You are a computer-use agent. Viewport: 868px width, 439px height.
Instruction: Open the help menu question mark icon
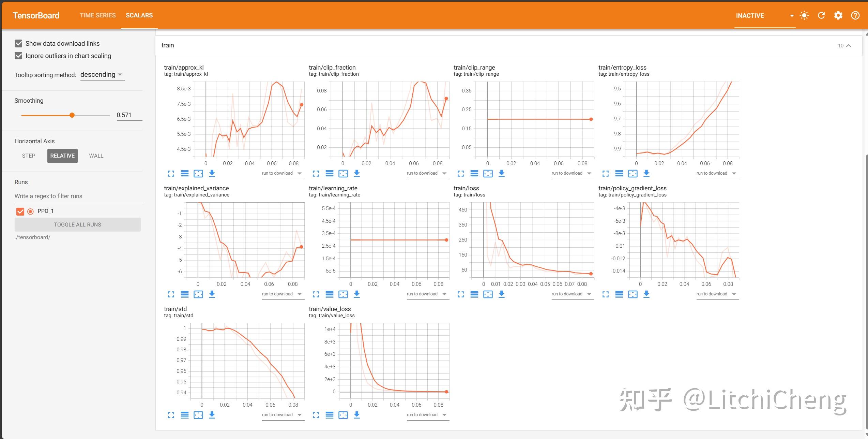point(855,15)
